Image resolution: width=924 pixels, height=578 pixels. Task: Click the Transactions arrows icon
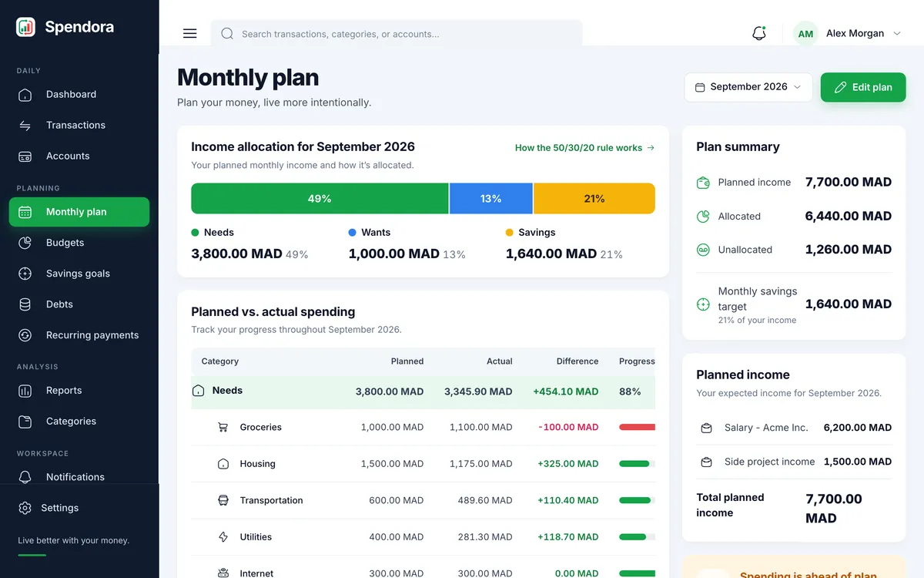(x=25, y=126)
